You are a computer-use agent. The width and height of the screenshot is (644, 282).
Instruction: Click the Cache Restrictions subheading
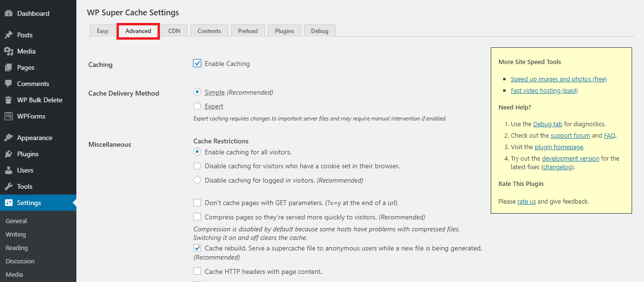tap(221, 141)
